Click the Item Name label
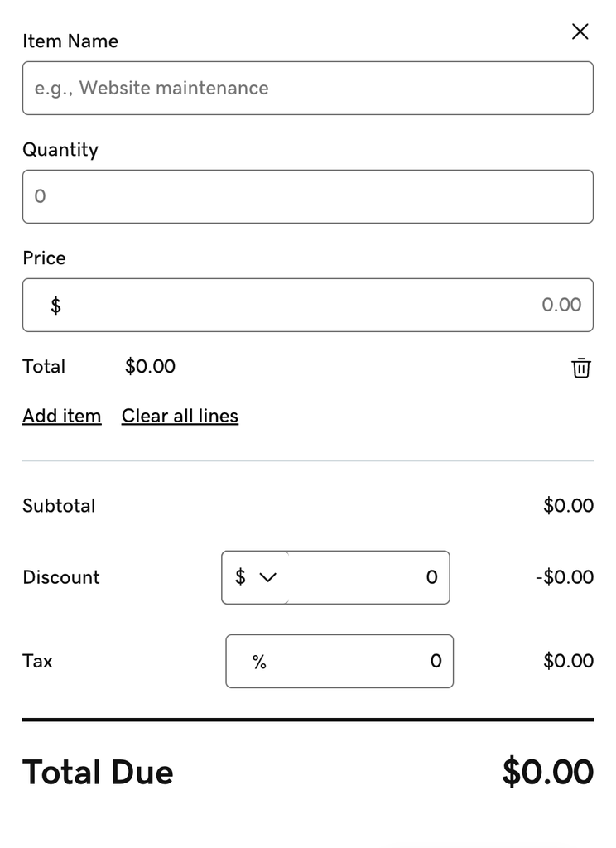616x848 pixels. tap(70, 41)
